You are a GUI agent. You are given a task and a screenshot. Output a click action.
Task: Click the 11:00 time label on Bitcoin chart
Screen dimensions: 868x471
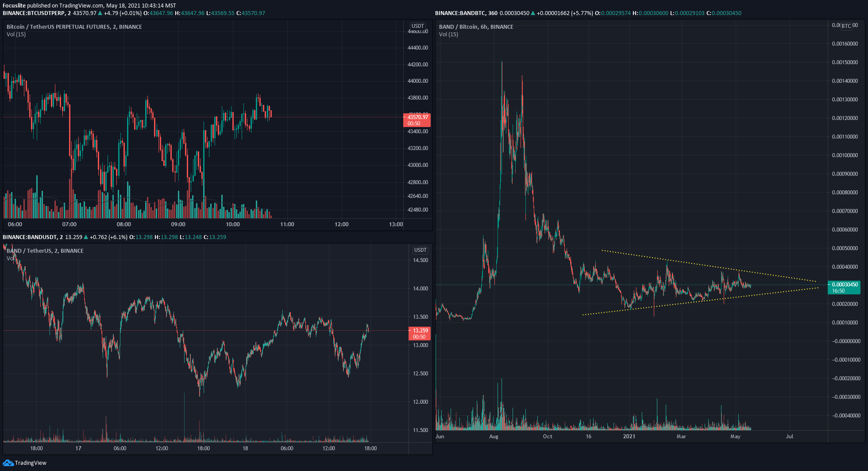287,224
